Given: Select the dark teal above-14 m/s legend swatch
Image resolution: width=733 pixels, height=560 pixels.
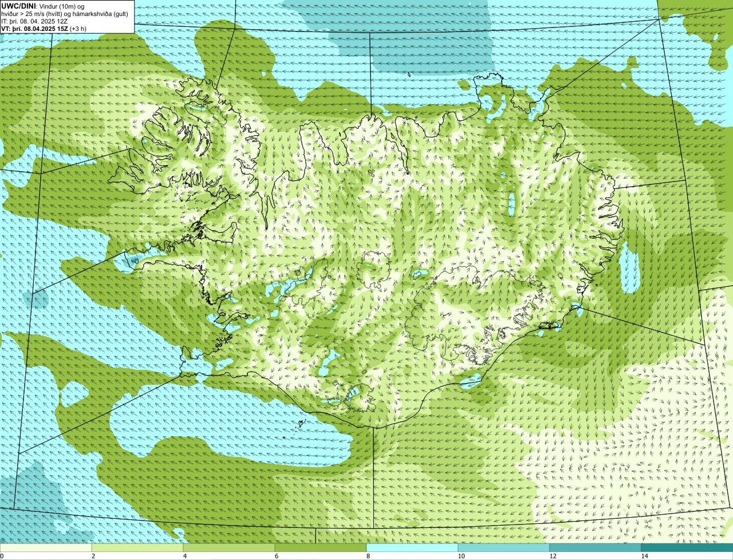Looking at the screenshot, I should (687, 547).
